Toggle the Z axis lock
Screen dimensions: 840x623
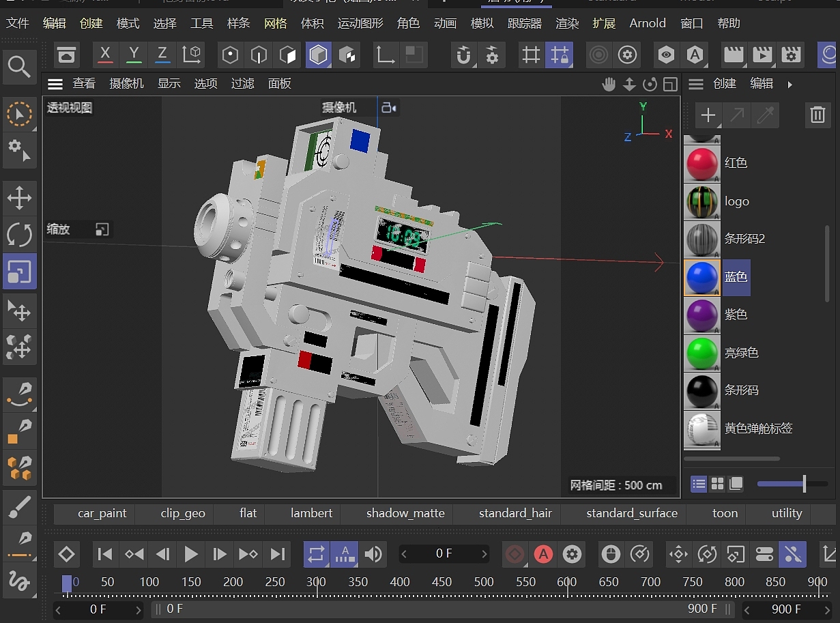(162, 55)
